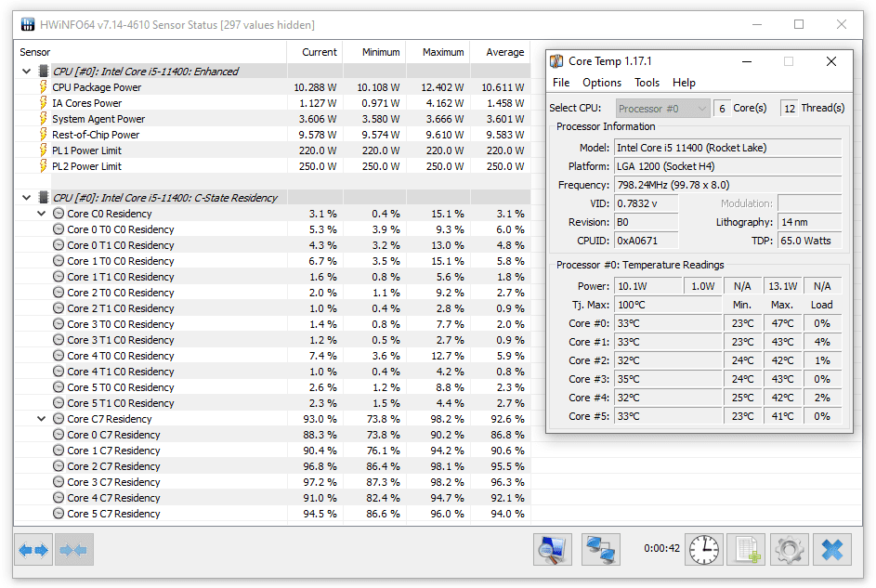The height and width of the screenshot is (588, 876).
Task: Click the expand sensor columns arrows button
Action: point(33,550)
